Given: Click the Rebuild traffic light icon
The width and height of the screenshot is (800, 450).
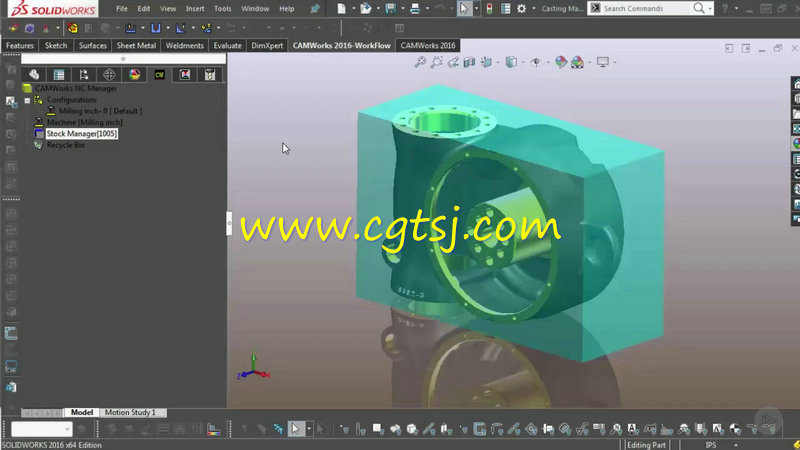Looking at the screenshot, I should tap(489, 8).
